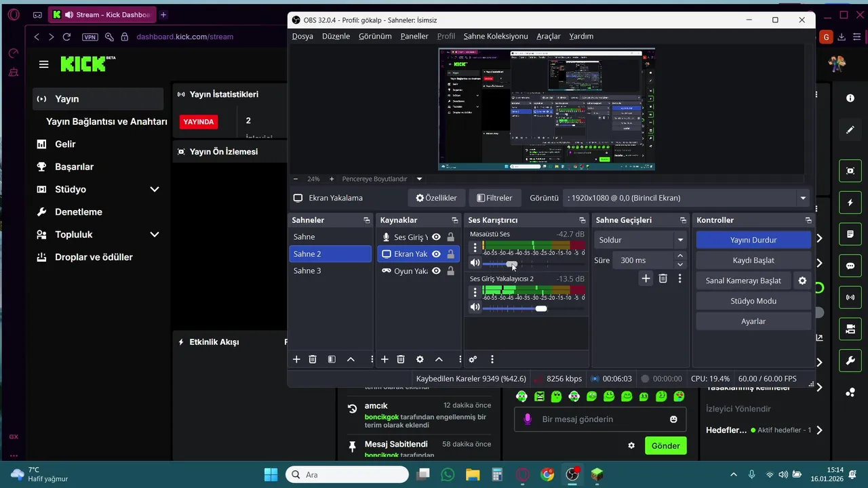The height and width of the screenshot is (488, 868).
Task: Open OBS Ayarlar settings button
Action: (x=753, y=321)
